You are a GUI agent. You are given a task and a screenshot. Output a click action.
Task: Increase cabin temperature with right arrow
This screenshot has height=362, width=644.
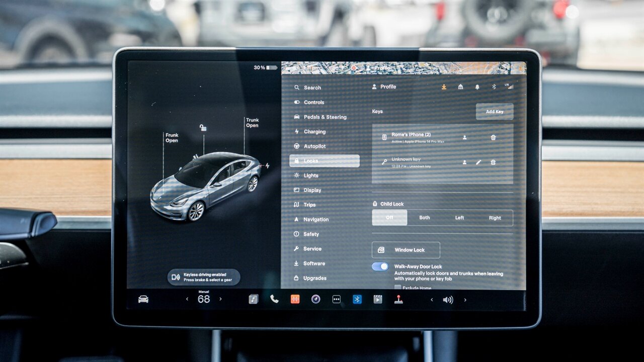(220, 299)
